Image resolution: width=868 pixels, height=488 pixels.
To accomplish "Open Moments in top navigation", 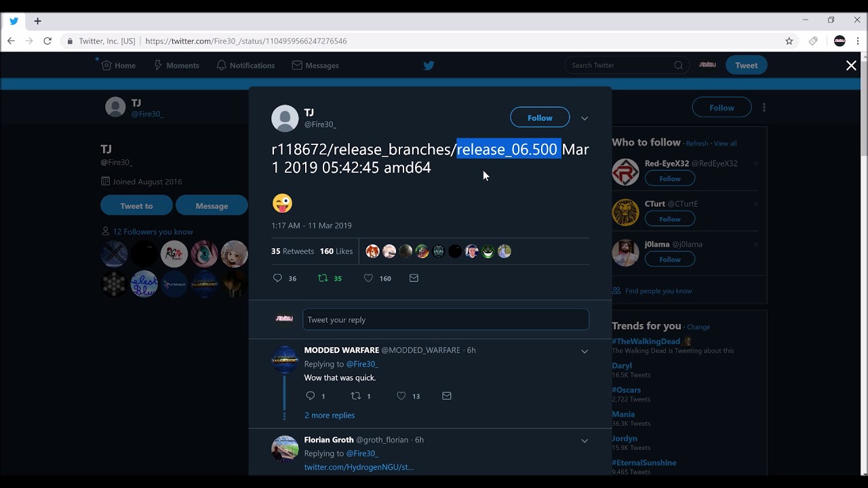I will pyautogui.click(x=176, y=66).
